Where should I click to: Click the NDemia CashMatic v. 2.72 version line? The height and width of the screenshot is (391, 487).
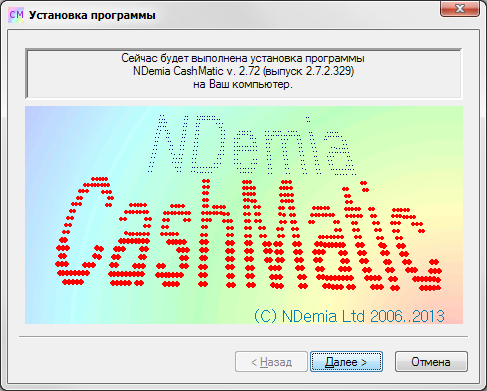(x=243, y=71)
